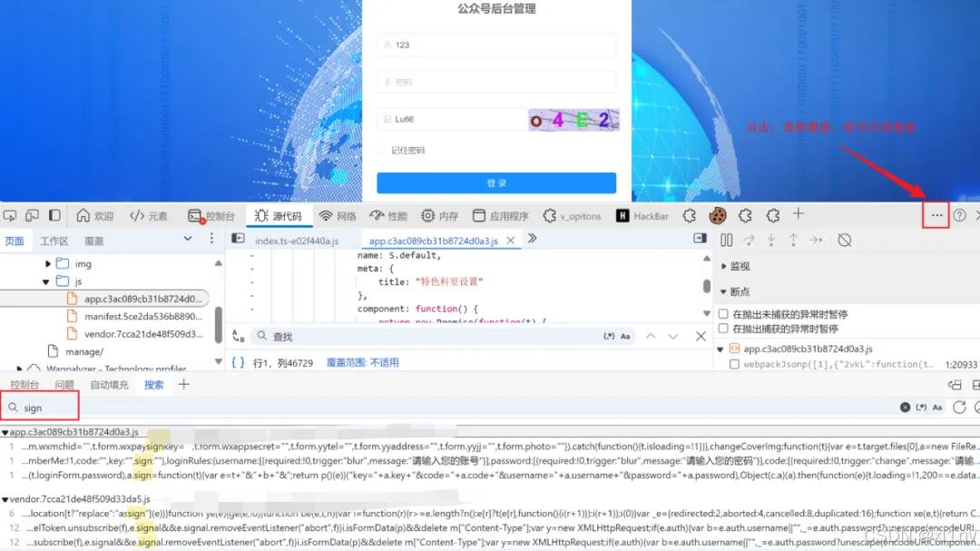
Task: Click the deactivate breakpoints icon
Action: point(845,240)
